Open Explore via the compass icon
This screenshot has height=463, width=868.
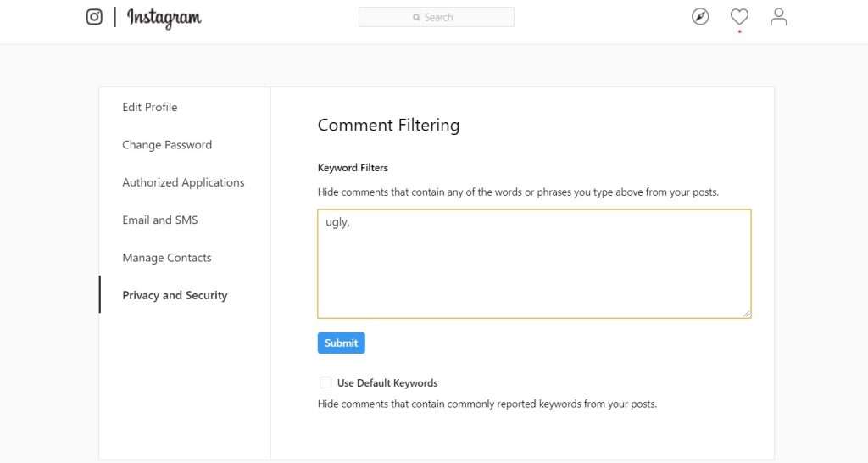[700, 17]
